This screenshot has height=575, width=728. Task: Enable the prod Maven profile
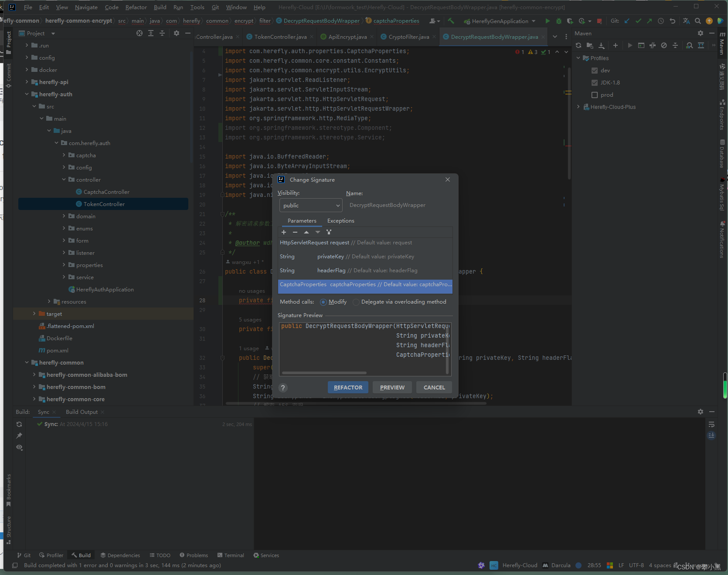pos(595,95)
